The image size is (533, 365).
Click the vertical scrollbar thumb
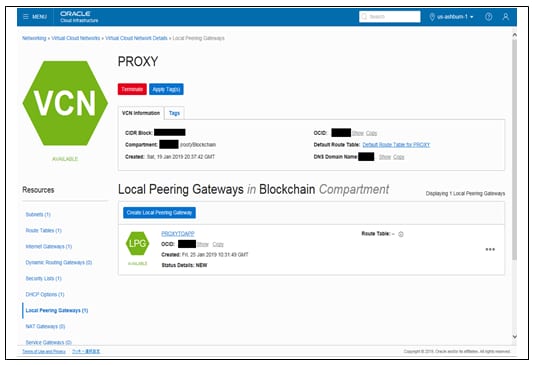coord(514,150)
